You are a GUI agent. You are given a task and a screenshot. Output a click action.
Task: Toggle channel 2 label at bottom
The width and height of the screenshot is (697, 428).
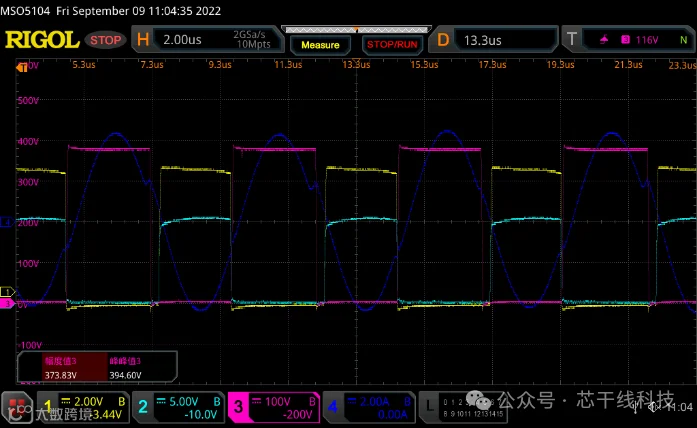143,407
